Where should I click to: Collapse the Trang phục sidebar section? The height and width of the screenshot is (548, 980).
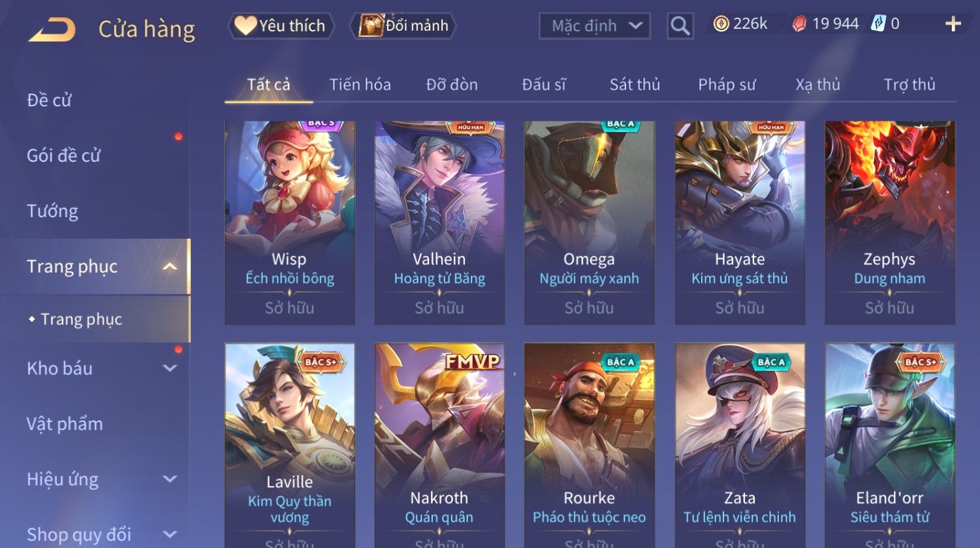coord(170,266)
